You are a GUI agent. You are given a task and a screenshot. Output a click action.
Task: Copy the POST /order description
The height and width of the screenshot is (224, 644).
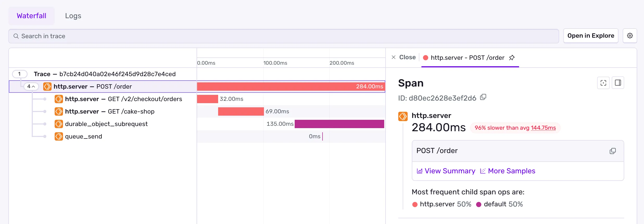pos(613,151)
